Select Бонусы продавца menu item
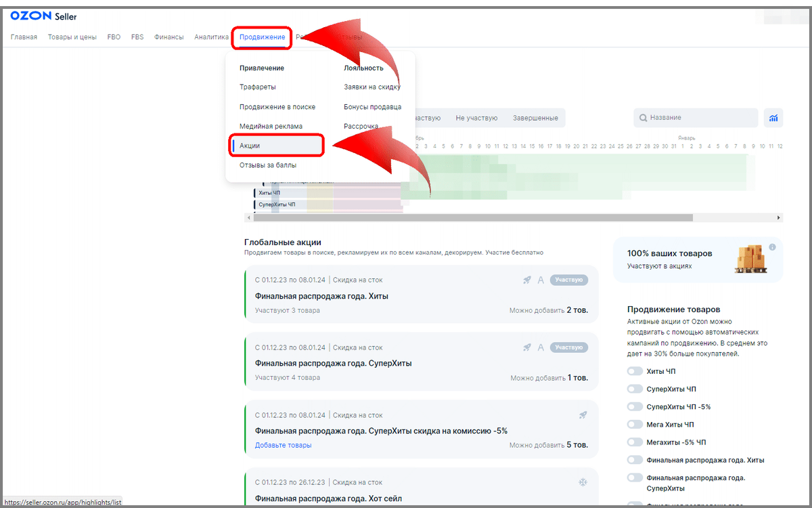Screen dimensions: 812x508 tap(373, 107)
